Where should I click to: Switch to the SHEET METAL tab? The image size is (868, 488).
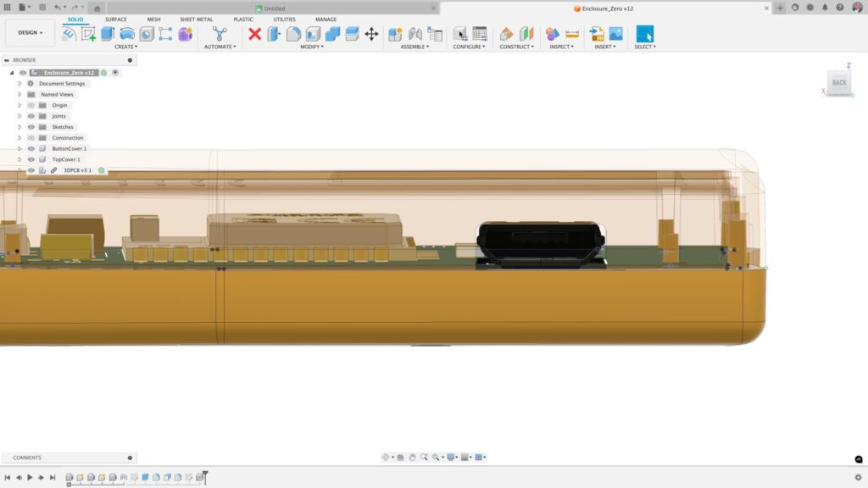[196, 19]
